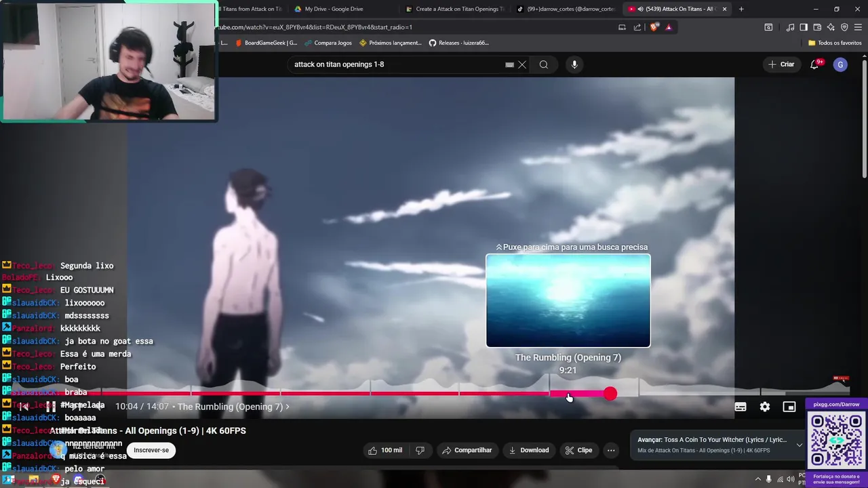The width and height of the screenshot is (868, 488).
Task: Click the share page icon in address bar
Action: point(637,27)
